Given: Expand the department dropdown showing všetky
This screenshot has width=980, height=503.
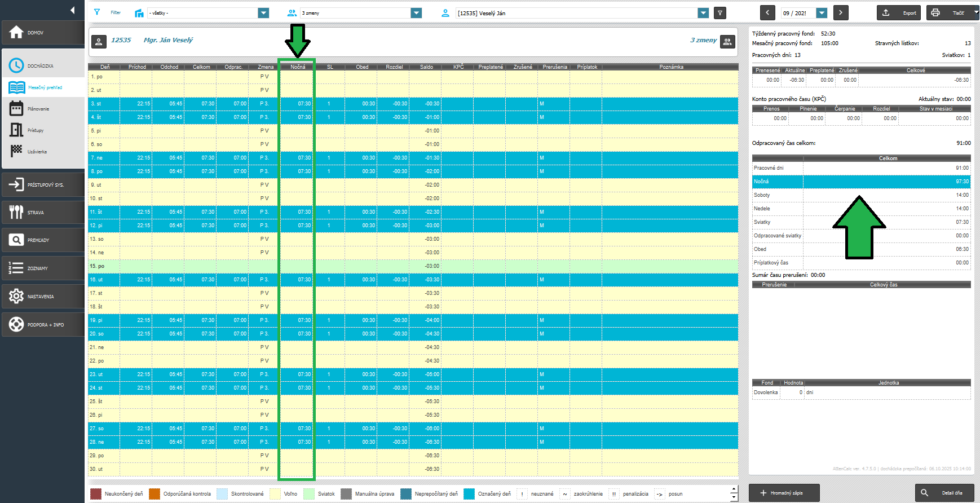Looking at the screenshot, I should (x=263, y=13).
